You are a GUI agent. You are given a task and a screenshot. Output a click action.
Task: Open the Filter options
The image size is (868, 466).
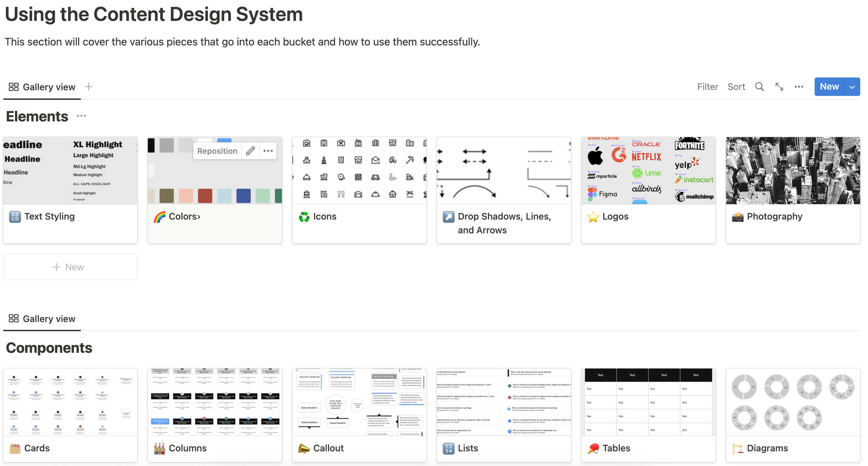(707, 87)
